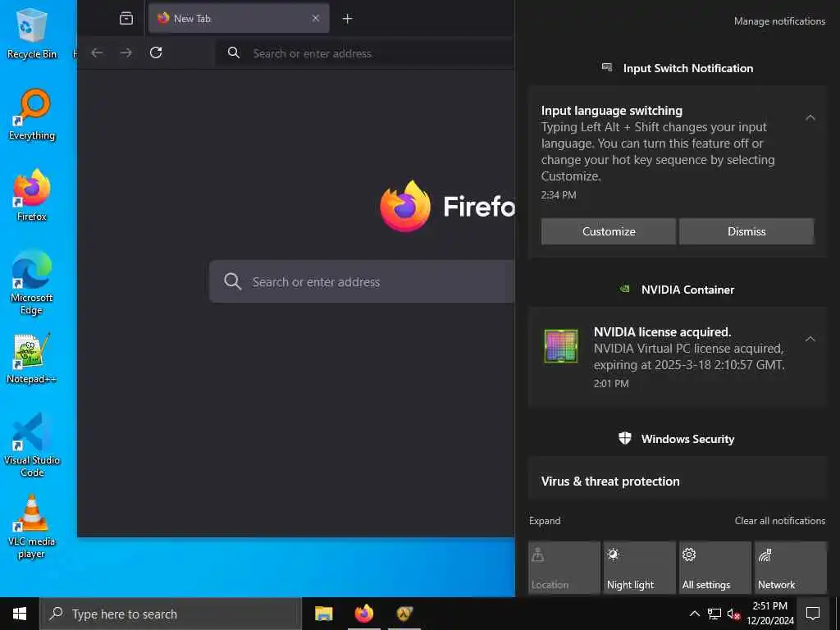Focus the center page search box
The width and height of the screenshot is (840, 630).
(x=362, y=282)
